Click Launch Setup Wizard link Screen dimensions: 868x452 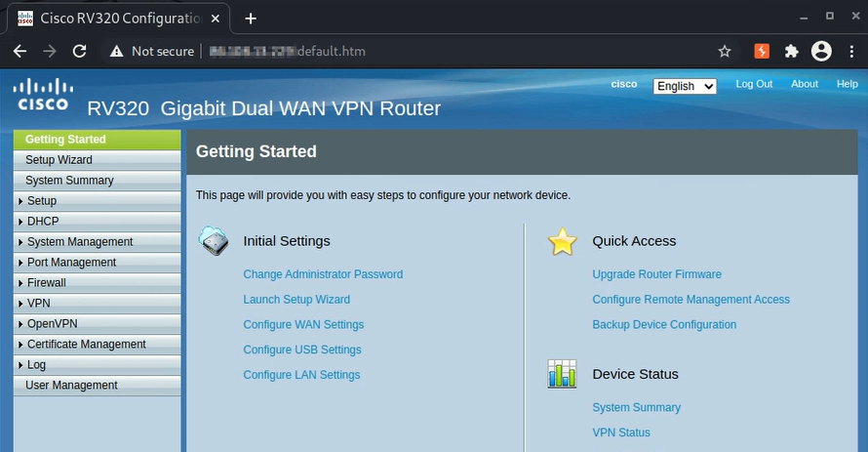[x=296, y=300]
